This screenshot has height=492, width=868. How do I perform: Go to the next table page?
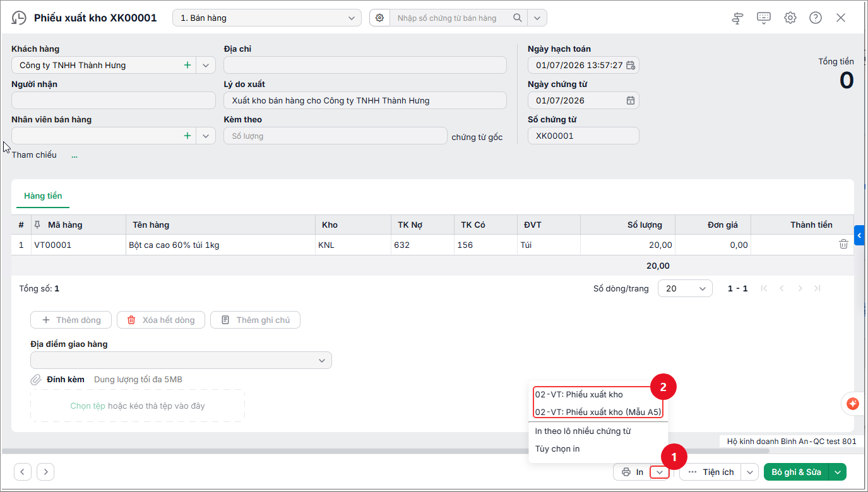pyautogui.click(x=800, y=288)
